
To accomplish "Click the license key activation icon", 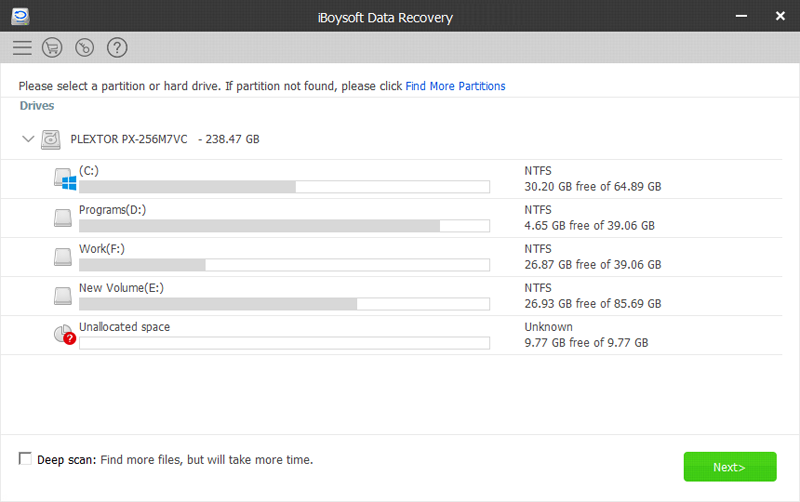I will pos(85,47).
